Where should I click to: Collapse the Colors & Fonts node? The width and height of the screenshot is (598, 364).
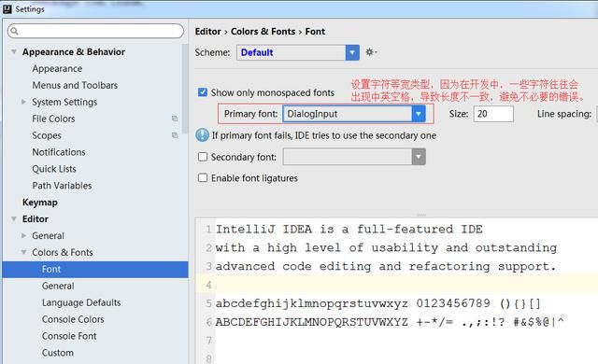click(23, 252)
